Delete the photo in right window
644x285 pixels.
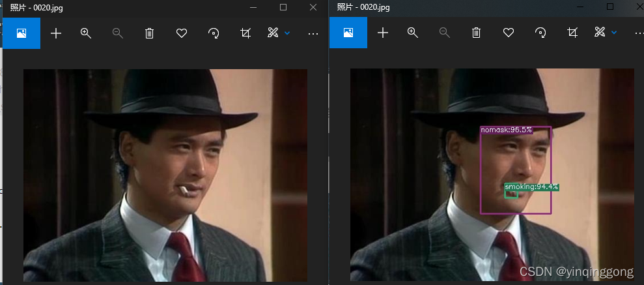477,33
